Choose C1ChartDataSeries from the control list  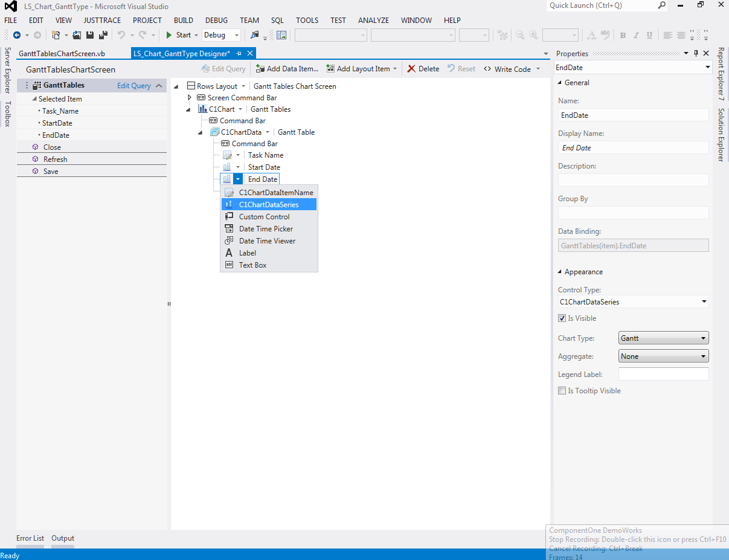coord(269,205)
